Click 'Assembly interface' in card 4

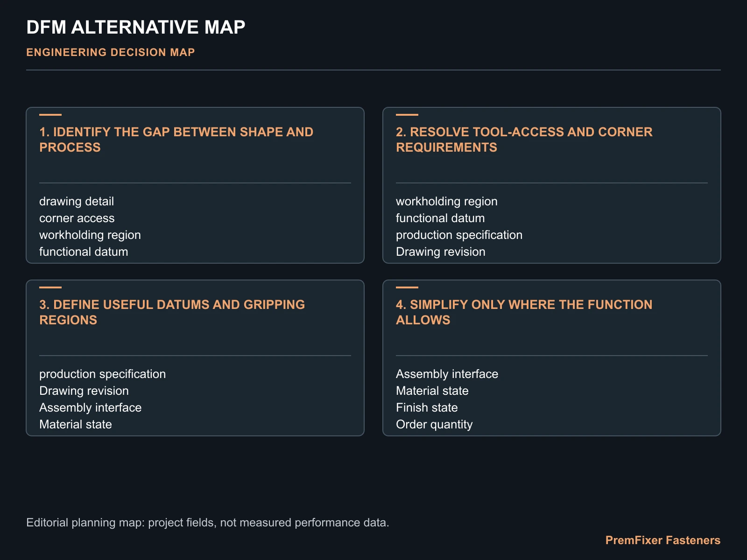pos(447,374)
